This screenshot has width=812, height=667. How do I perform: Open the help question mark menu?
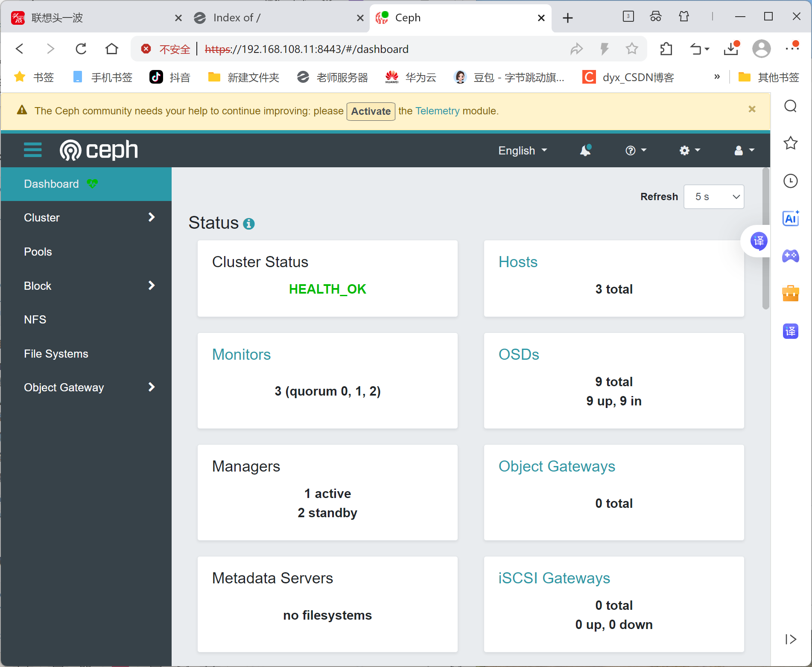[636, 150]
